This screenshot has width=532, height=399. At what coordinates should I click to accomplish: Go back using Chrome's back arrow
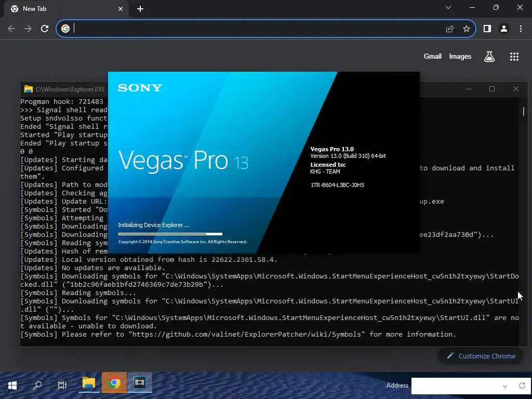pyautogui.click(x=11, y=29)
